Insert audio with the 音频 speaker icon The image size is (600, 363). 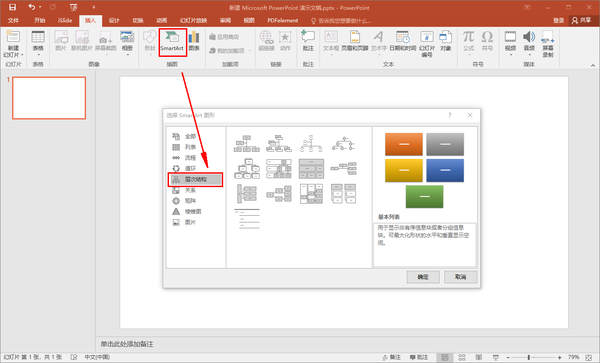coord(529,42)
